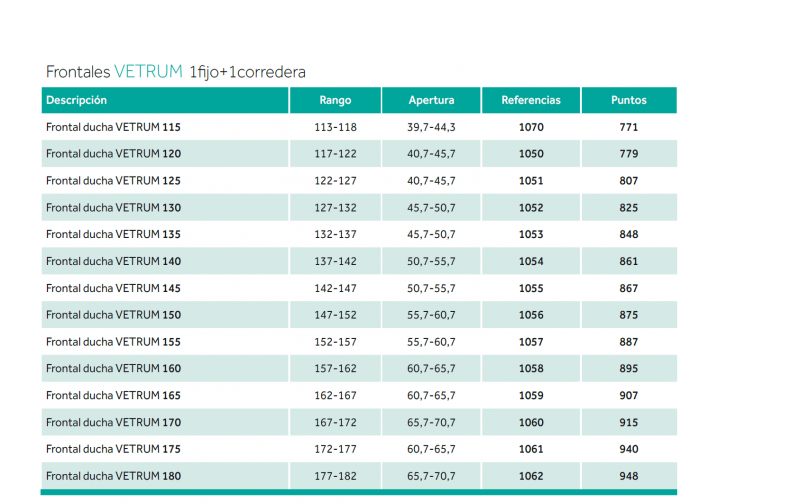Screen dimensions: 800x503
Task: Click the Referencias column header
Action: pyautogui.click(x=531, y=100)
